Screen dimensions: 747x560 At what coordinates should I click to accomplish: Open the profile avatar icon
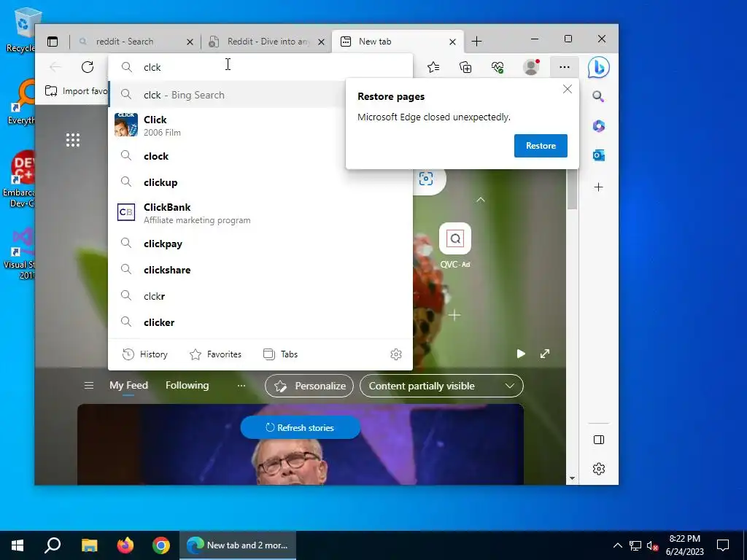(531, 67)
